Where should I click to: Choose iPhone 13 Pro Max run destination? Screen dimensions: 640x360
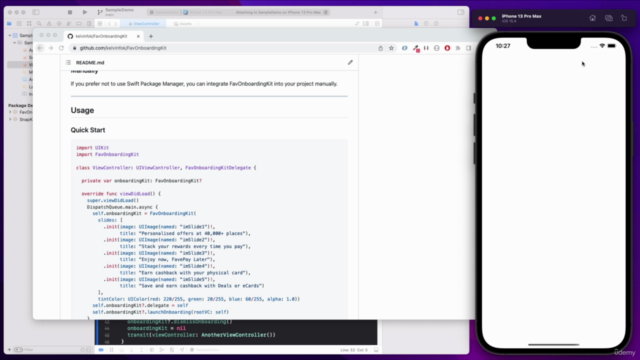(203, 12)
